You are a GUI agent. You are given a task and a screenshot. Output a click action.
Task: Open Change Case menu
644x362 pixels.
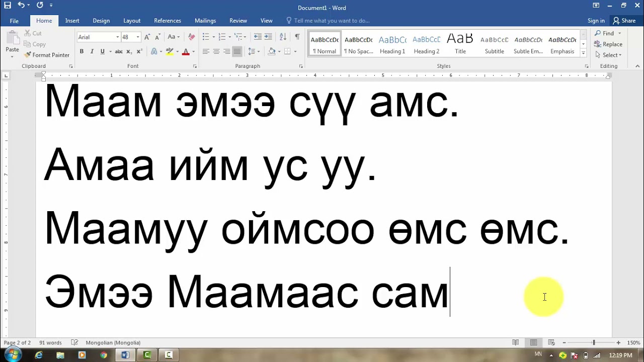tap(174, 37)
